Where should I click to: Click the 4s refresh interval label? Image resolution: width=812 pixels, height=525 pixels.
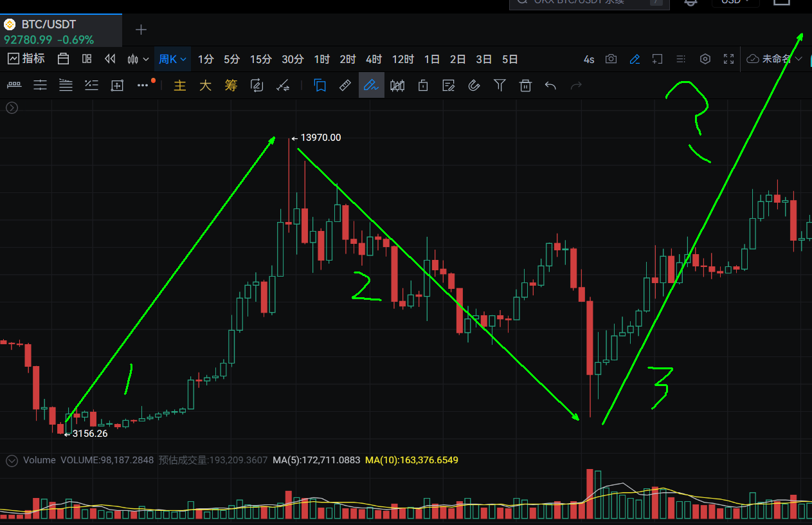(x=589, y=59)
